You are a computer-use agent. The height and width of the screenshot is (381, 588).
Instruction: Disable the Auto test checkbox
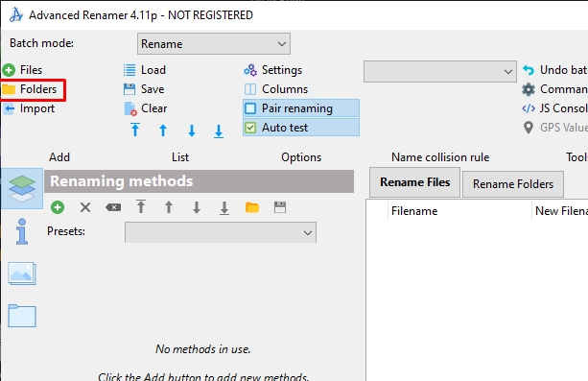301,128
